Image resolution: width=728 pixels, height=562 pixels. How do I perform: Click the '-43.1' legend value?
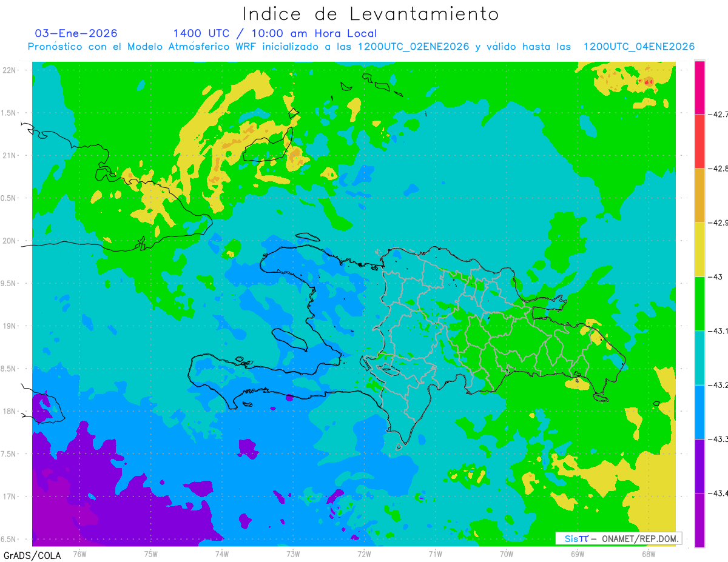tap(718, 330)
